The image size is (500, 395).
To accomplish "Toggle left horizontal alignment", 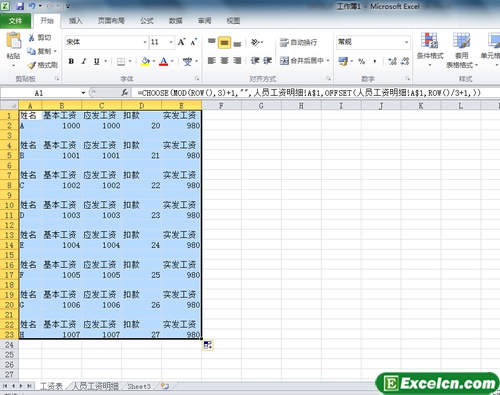I will coord(212,61).
